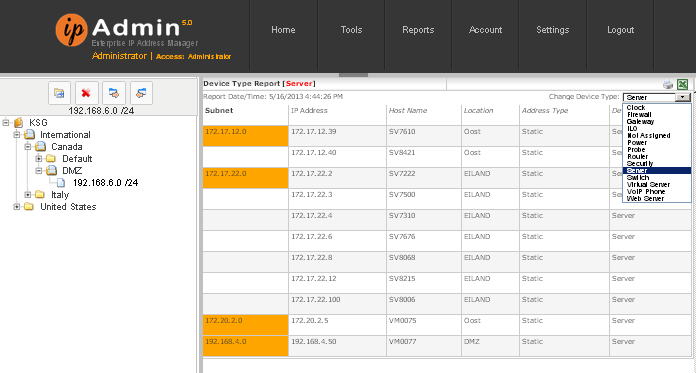This screenshot has width=696, height=373.
Task: Click host name VM0075
Action: click(403, 320)
